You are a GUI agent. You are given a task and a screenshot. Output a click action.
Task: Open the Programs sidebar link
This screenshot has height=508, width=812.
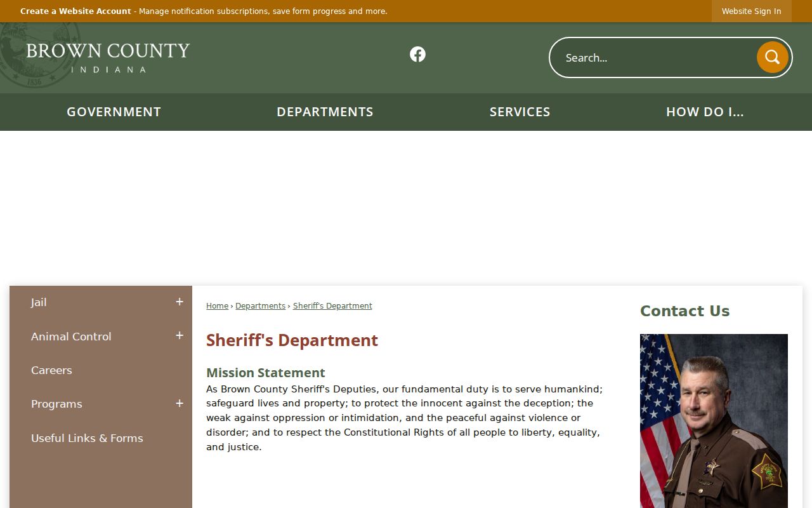point(56,404)
